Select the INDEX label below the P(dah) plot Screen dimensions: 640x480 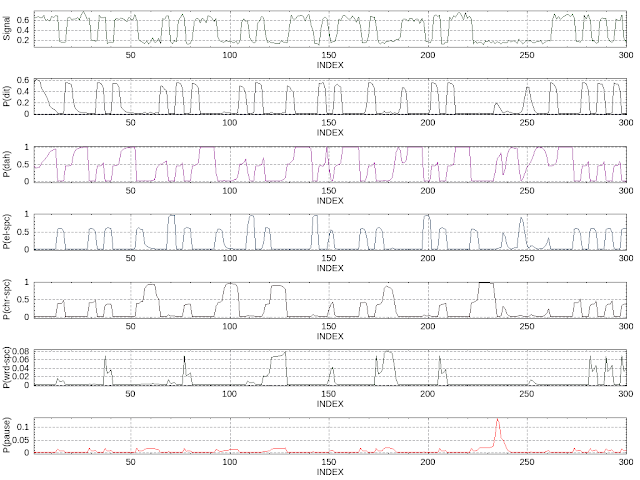(330, 201)
